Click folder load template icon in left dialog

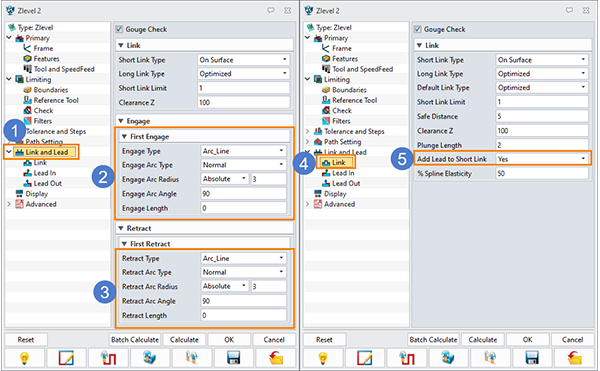pos(275,358)
